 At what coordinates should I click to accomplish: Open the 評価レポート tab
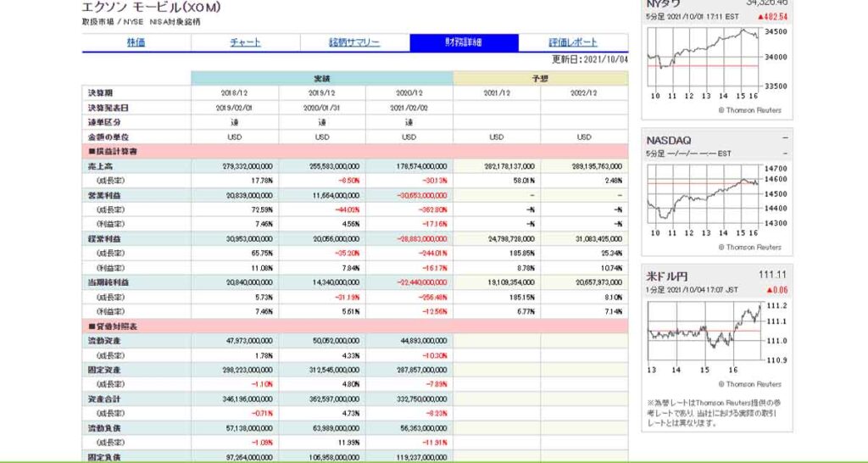(573, 42)
